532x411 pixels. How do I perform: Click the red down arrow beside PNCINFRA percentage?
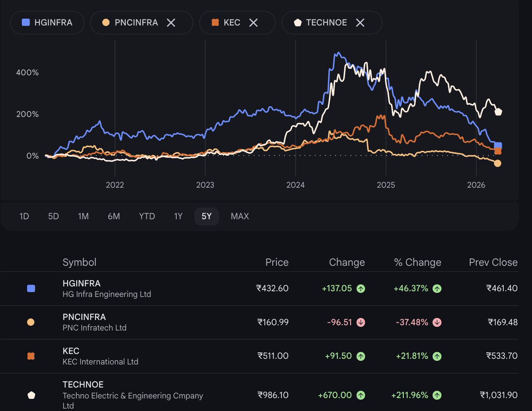coord(437,322)
